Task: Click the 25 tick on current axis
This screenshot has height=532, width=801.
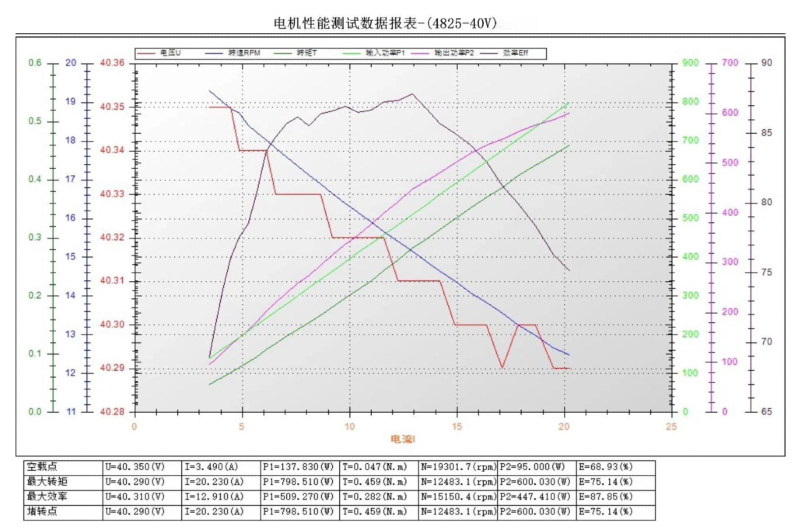Action: pyautogui.click(x=671, y=427)
